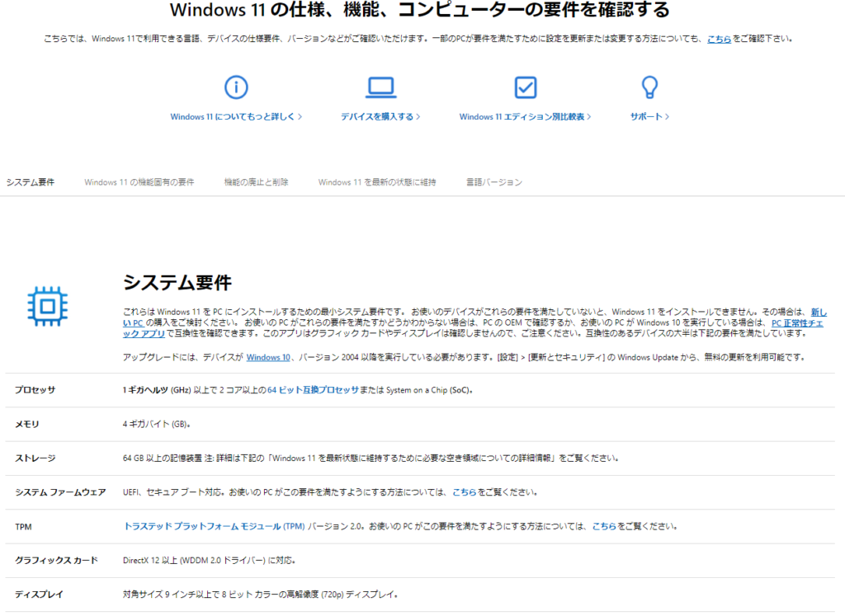Click the 'システム要件' section heading
Image resolution: width=845 pixels, height=616 pixels.
click(177, 282)
